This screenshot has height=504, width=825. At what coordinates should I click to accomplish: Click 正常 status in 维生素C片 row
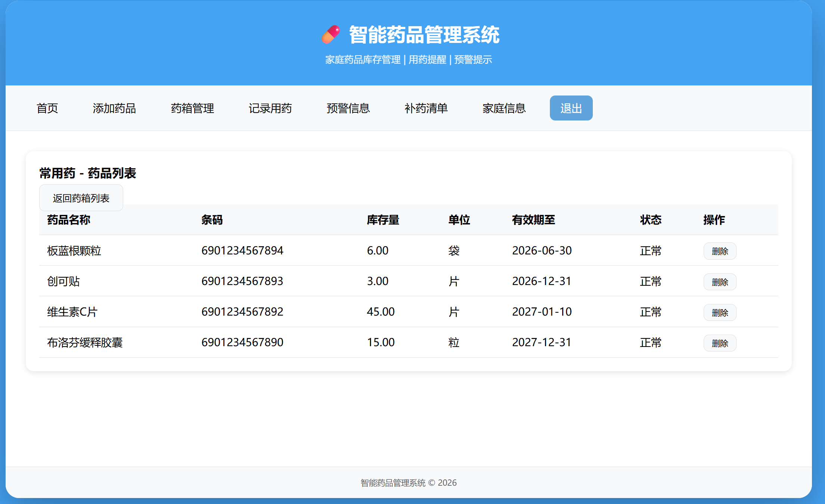click(x=651, y=312)
